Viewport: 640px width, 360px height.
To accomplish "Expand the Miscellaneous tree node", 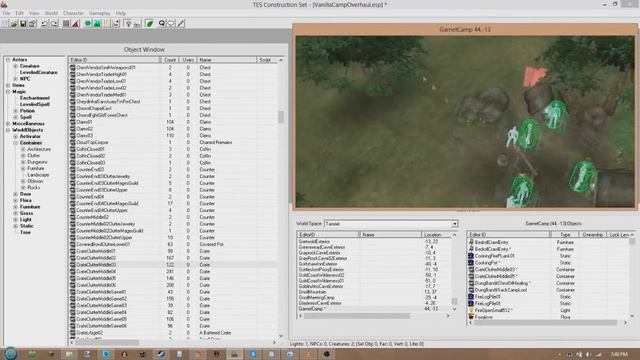I will point(8,124).
